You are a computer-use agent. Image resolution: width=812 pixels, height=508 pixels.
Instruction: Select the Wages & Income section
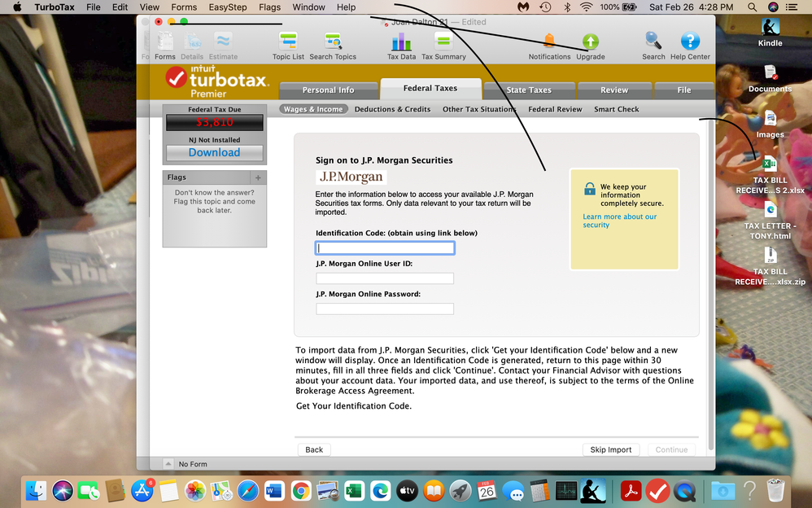(313, 109)
